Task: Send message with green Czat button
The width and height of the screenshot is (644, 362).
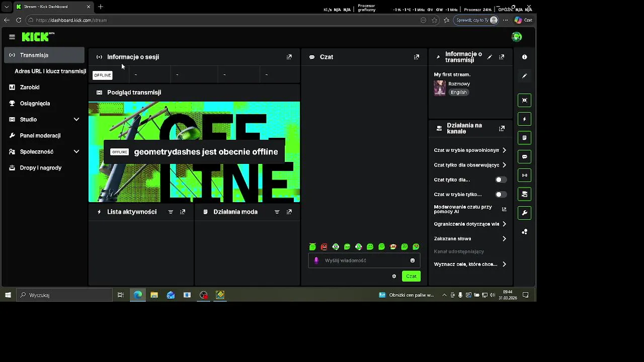Action: coord(411,276)
